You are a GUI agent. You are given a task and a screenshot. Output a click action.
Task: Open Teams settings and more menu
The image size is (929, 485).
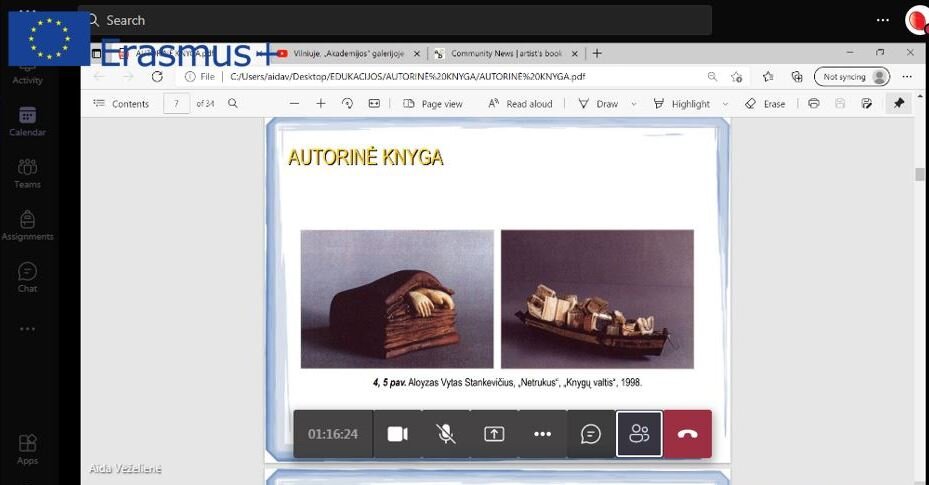click(x=883, y=20)
